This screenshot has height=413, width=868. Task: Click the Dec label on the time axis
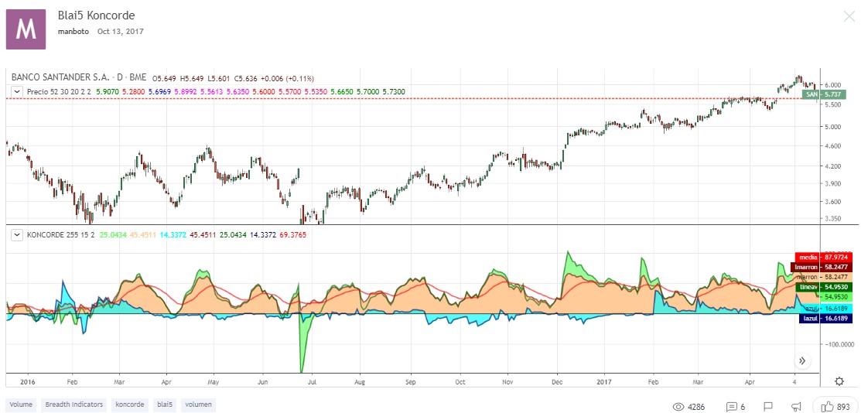(558, 382)
